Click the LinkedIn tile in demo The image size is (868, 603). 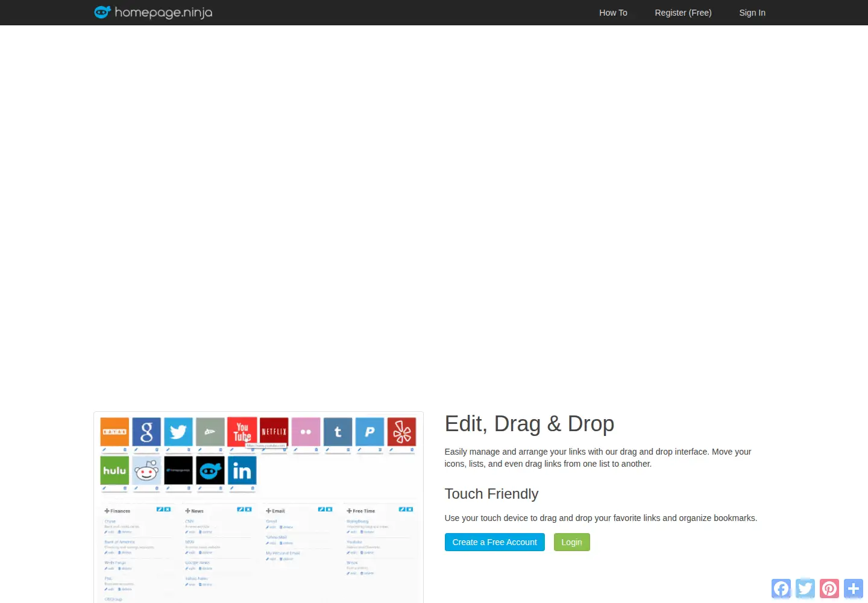242,470
